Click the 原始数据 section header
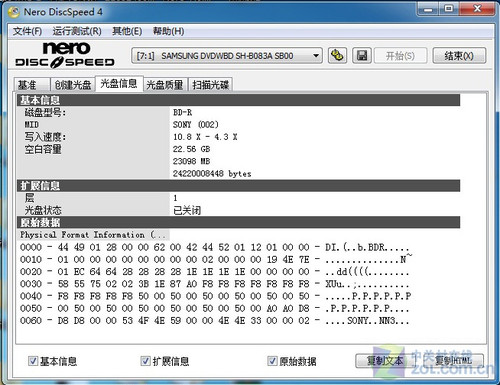 click(238, 222)
